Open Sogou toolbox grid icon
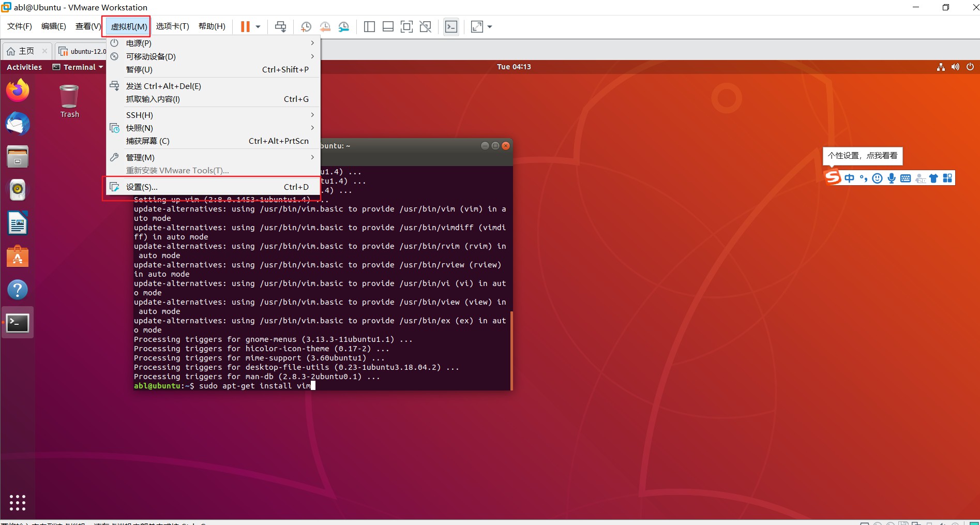This screenshot has height=525, width=980. click(947, 178)
